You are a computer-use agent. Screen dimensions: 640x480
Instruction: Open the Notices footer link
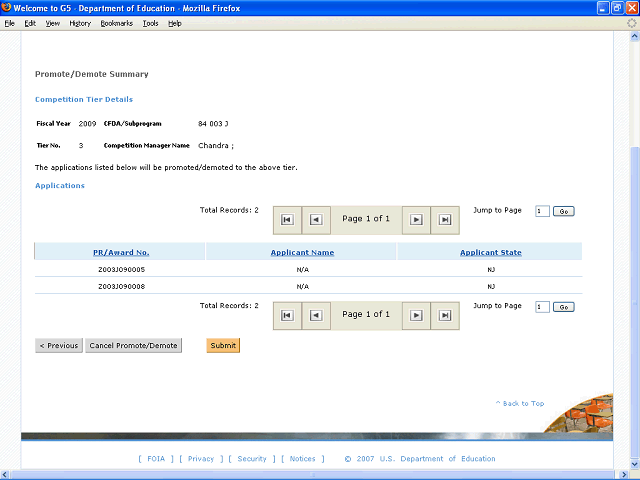click(302, 459)
